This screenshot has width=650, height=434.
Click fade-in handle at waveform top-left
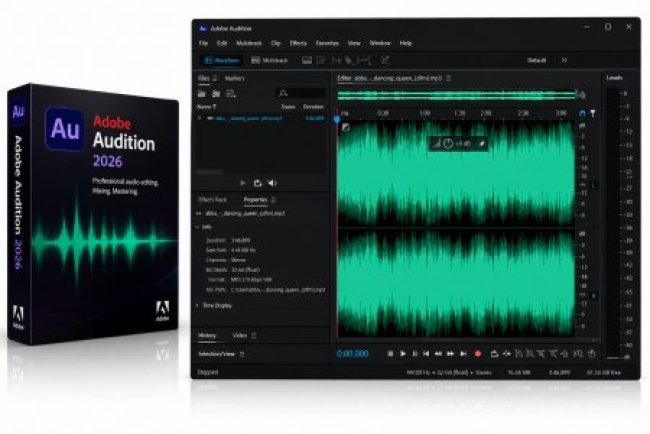(x=345, y=127)
